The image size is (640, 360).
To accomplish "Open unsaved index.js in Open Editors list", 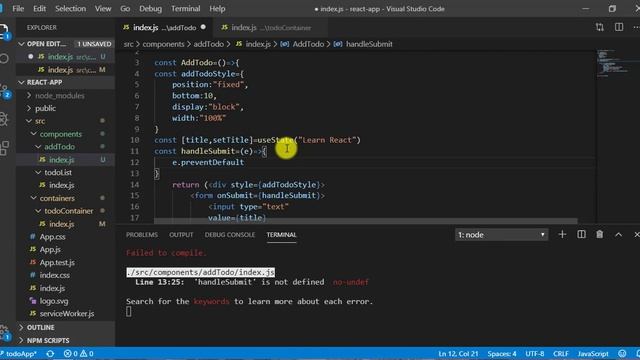I will [x=65, y=57].
